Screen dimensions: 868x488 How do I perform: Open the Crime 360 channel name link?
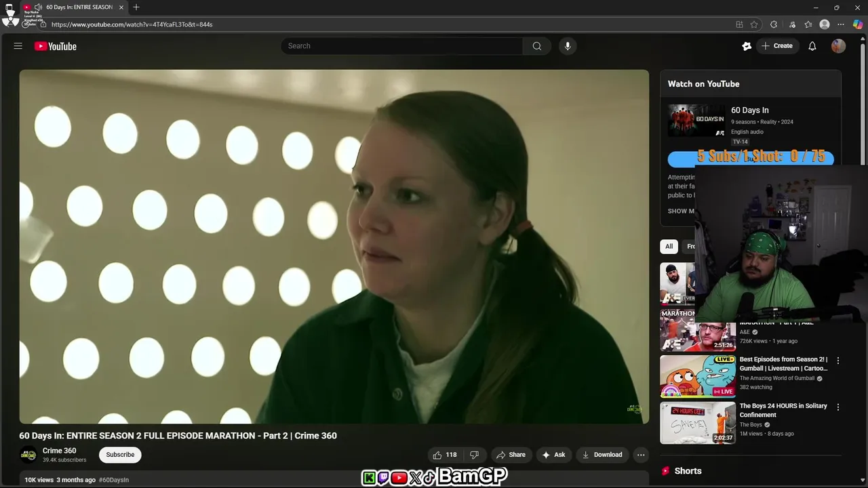point(60,451)
